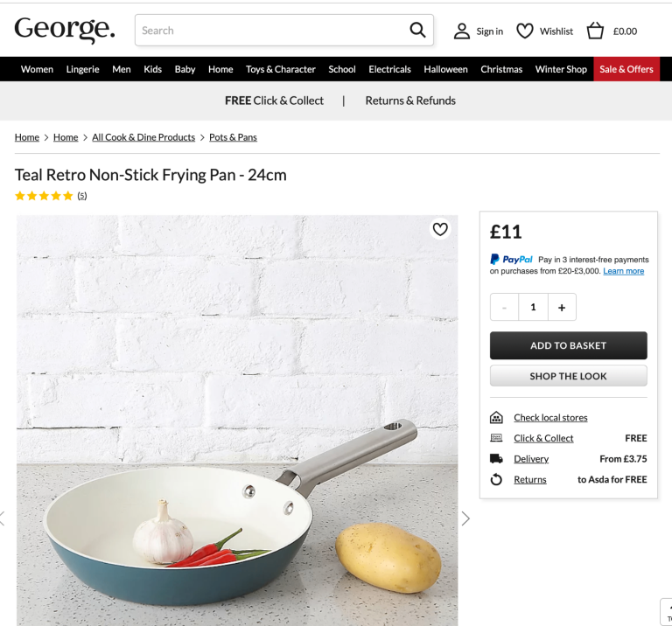Show previous product image with left chevron
The height and width of the screenshot is (626, 672).
3,518
